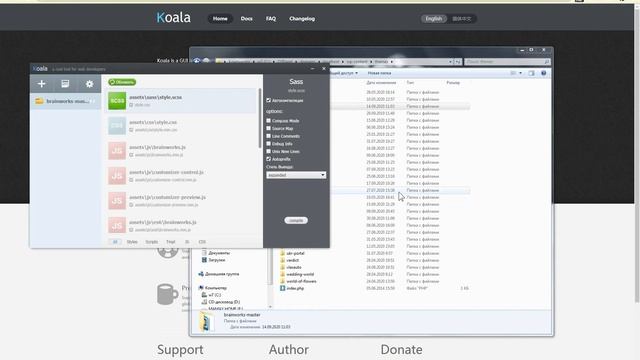Open Koala settings gear icon
Viewport: 640px width, 360px height.
coord(89,84)
